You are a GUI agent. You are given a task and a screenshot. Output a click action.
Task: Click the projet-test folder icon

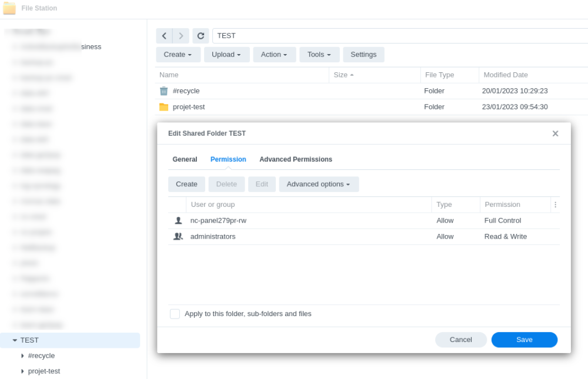pyautogui.click(x=164, y=107)
